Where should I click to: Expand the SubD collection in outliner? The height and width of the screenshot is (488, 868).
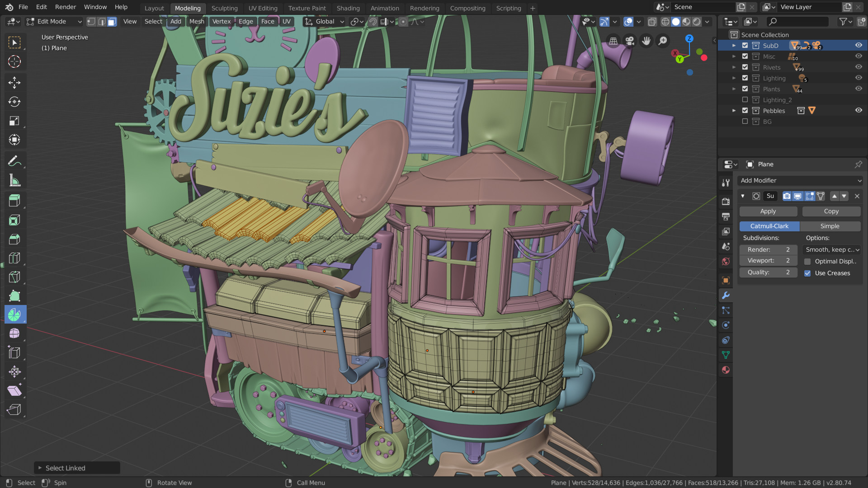click(734, 45)
